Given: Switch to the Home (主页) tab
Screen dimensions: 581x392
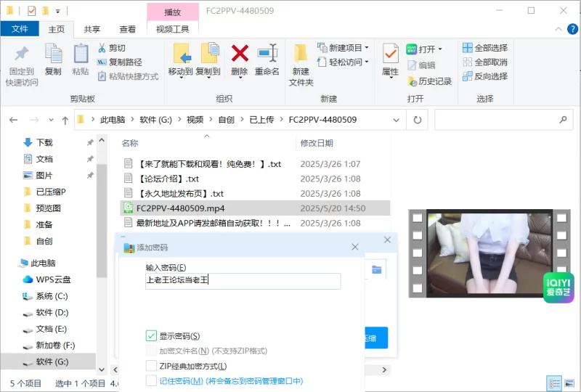Looking at the screenshot, I should click(57, 29).
